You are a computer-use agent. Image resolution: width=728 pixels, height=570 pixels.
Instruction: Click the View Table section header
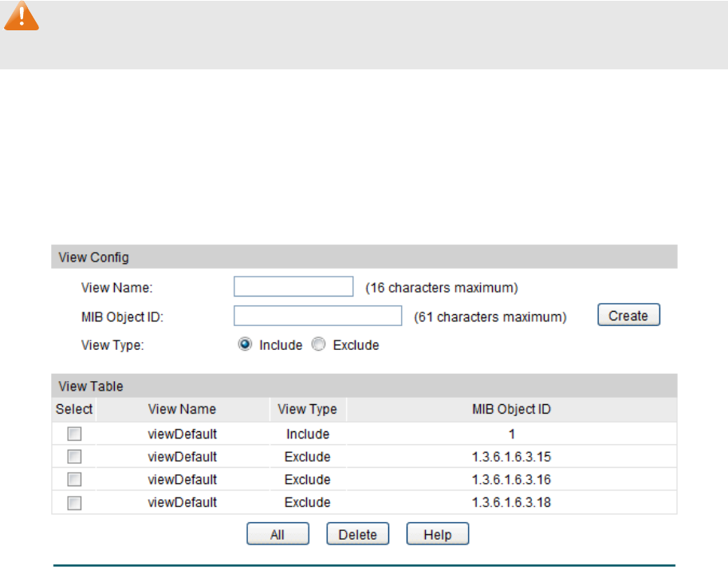coord(364,386)
